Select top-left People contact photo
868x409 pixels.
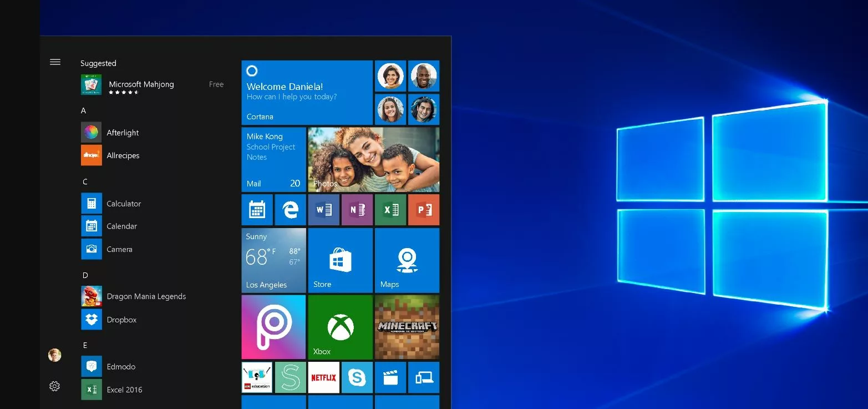pyautogui.click(x=390, y=76)
